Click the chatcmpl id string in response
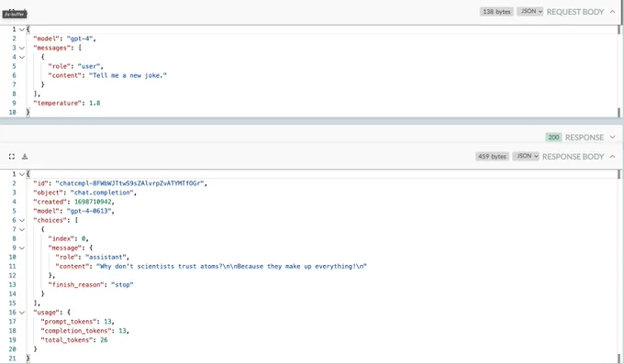The image size is (624, 364). point(129,183)
